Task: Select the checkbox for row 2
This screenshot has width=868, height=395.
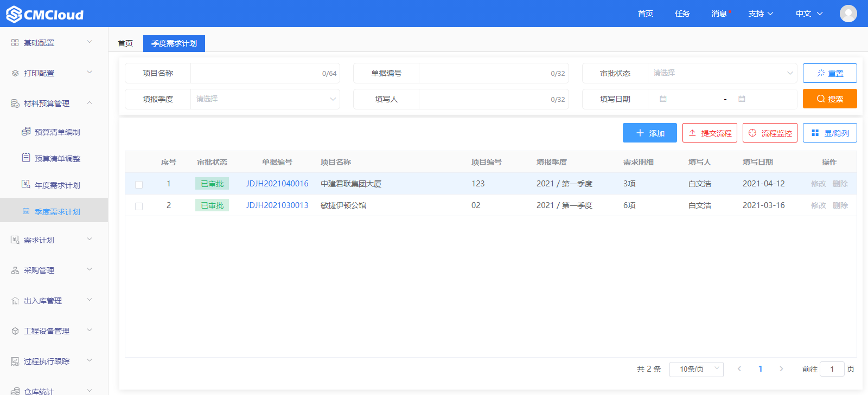Action: [x=139, y=206]
